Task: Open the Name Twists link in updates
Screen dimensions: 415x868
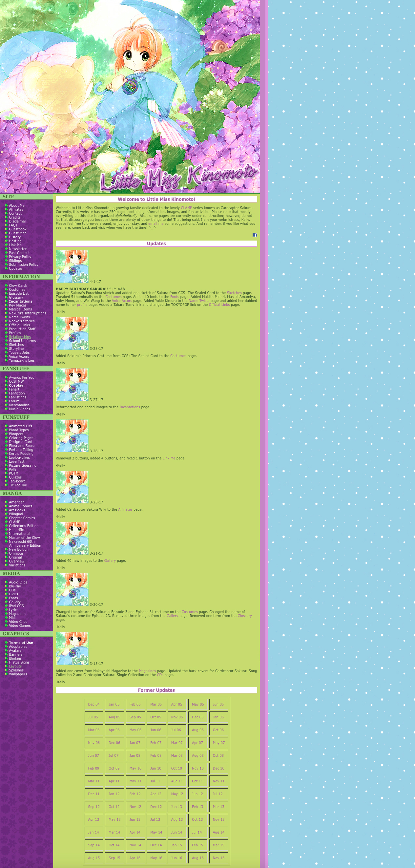Action: point(199,301)
